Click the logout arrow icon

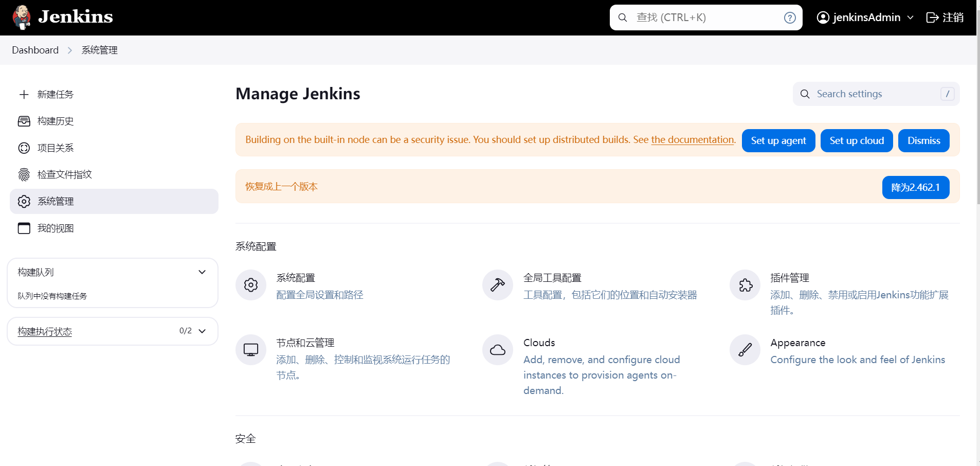pos(932,17)
